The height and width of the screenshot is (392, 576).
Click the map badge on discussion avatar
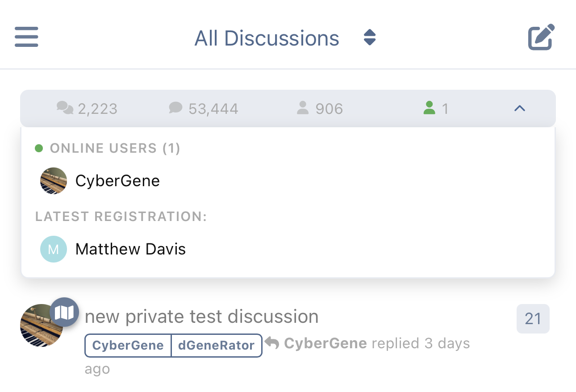[64, 313]
